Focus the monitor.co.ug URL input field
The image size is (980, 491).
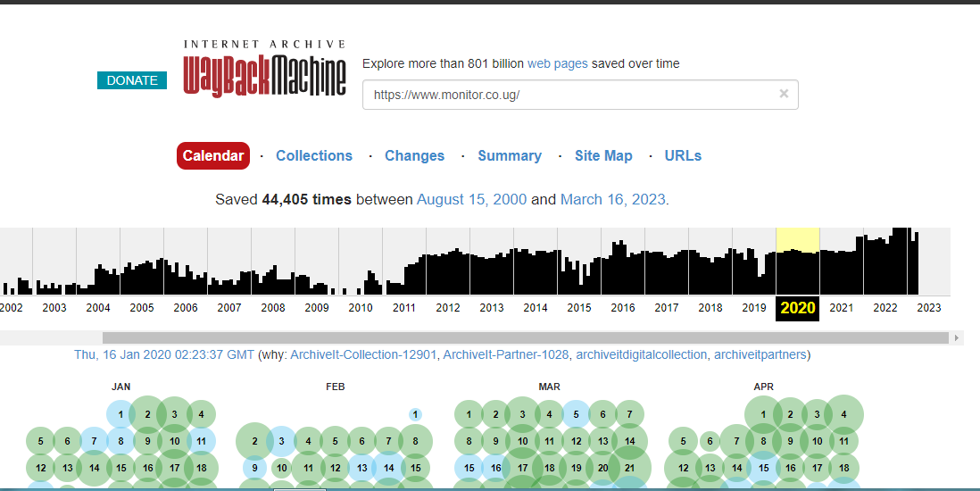580,95
